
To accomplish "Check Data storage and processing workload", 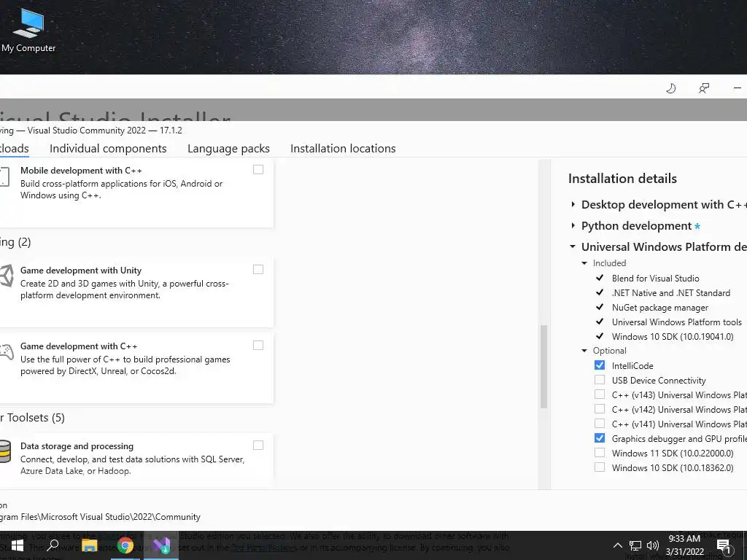I will (258, 446).
